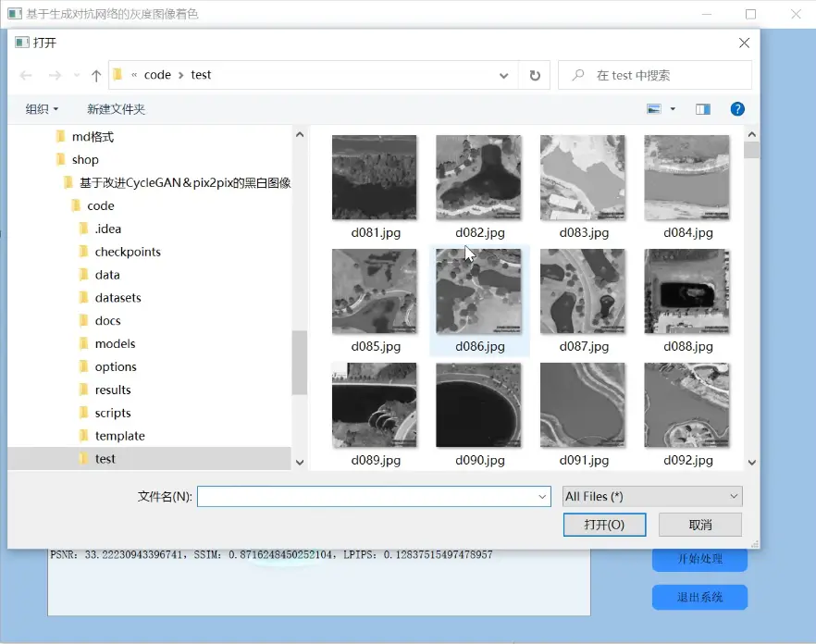Click the forward navigation arrow

point(56,75)
